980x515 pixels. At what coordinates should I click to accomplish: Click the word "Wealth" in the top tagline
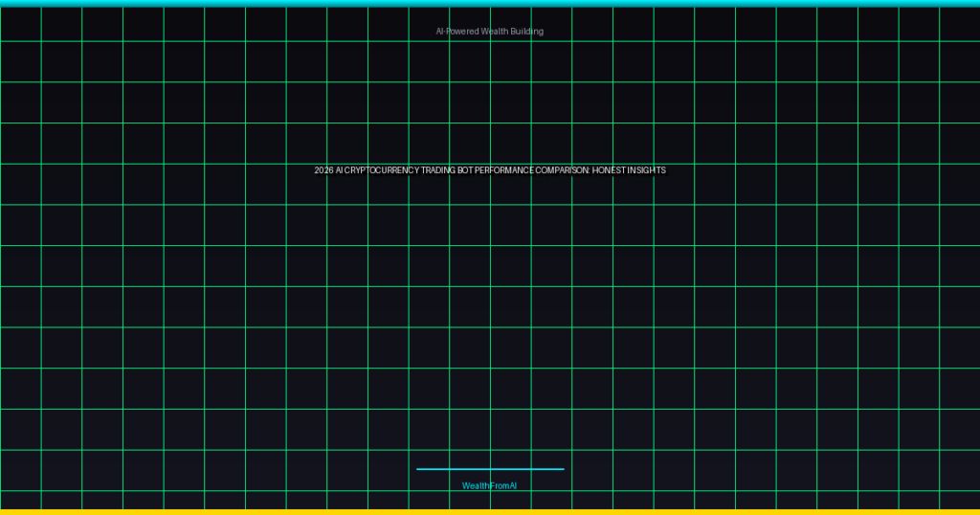[x=495, y=32]
